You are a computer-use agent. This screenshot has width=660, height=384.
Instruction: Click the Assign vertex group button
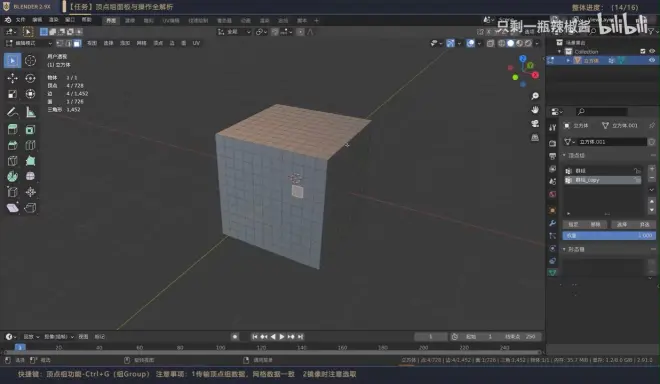(x=573, y=224)
